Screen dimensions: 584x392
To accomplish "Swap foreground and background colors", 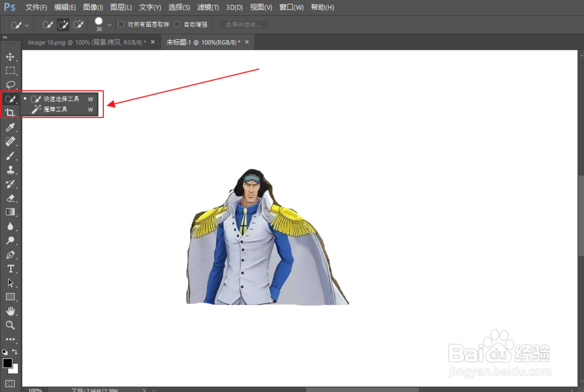I will (15, 351).
